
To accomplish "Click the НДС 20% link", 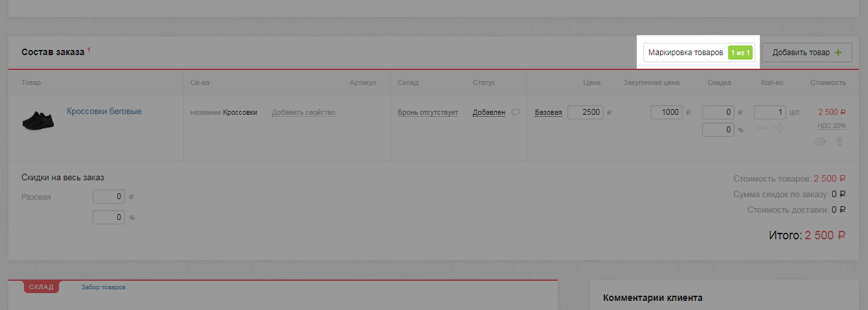I will pos(832,126).
